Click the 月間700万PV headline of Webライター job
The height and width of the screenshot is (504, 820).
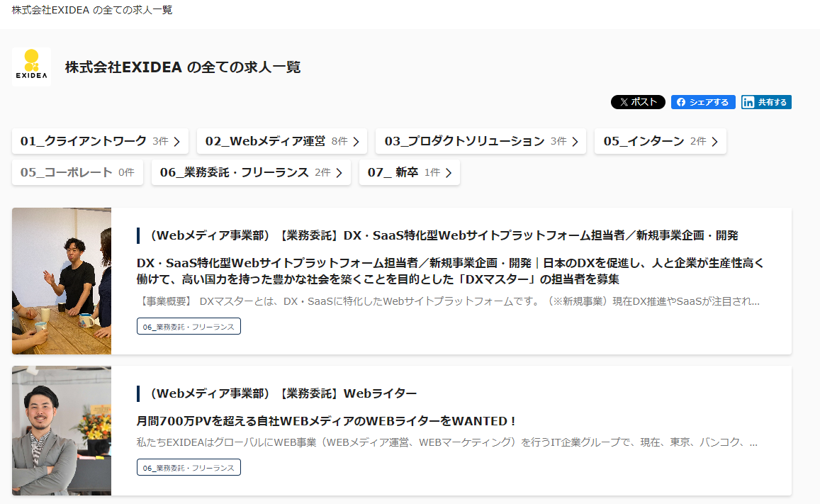[326, 421]
